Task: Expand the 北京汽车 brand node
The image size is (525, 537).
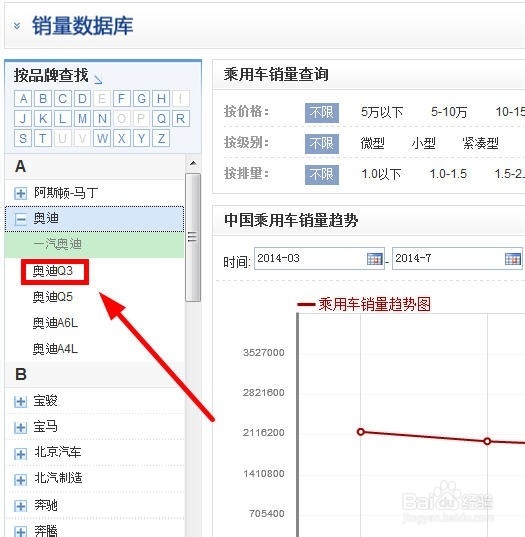Action: (20, 453)
